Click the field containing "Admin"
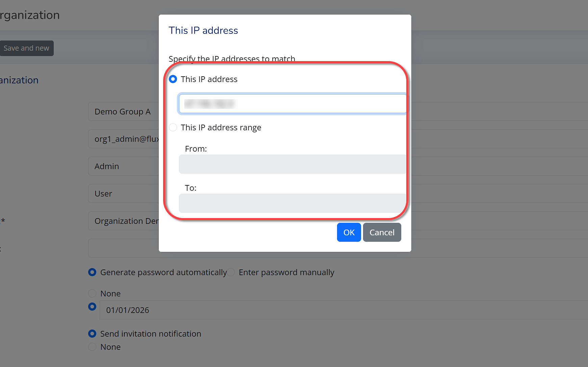 coord(123,166)
